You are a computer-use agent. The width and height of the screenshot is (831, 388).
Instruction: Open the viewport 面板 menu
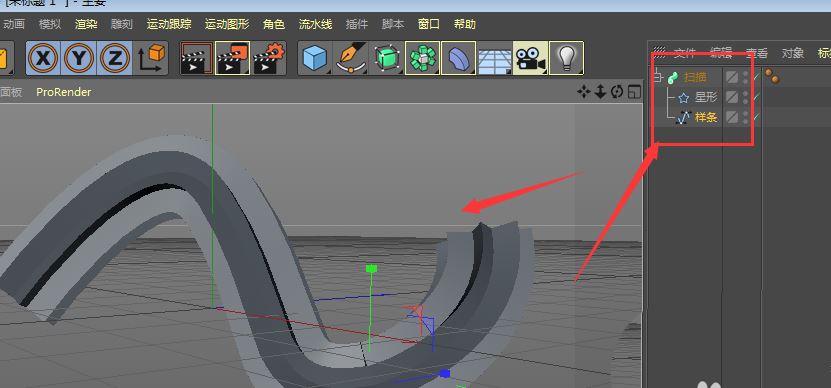point(11,92)
